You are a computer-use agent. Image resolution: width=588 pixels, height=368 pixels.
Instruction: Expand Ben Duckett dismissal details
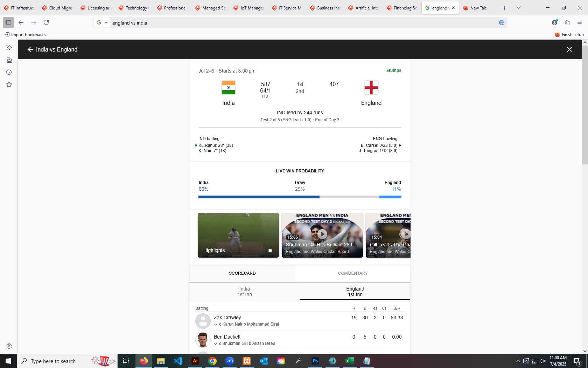[x=216, y=344]
